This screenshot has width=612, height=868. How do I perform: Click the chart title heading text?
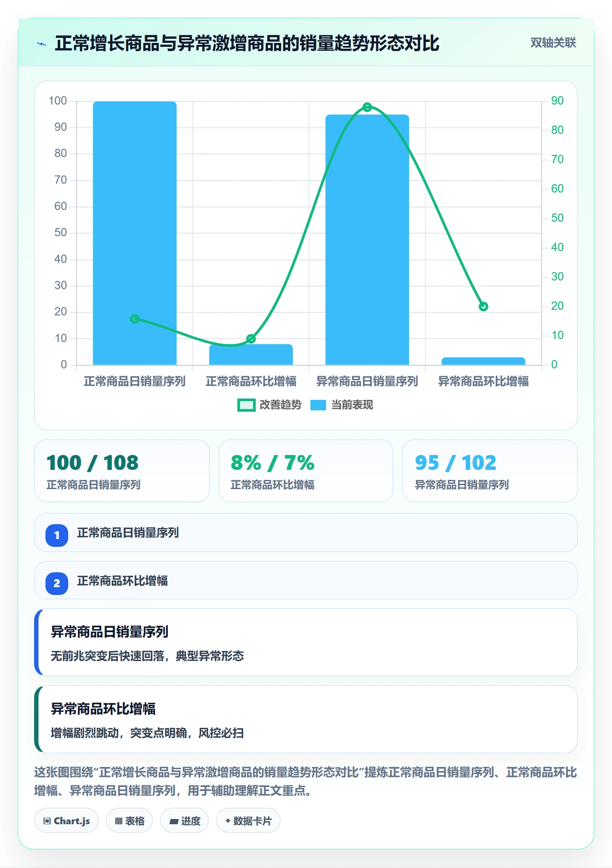coord(247,44)
